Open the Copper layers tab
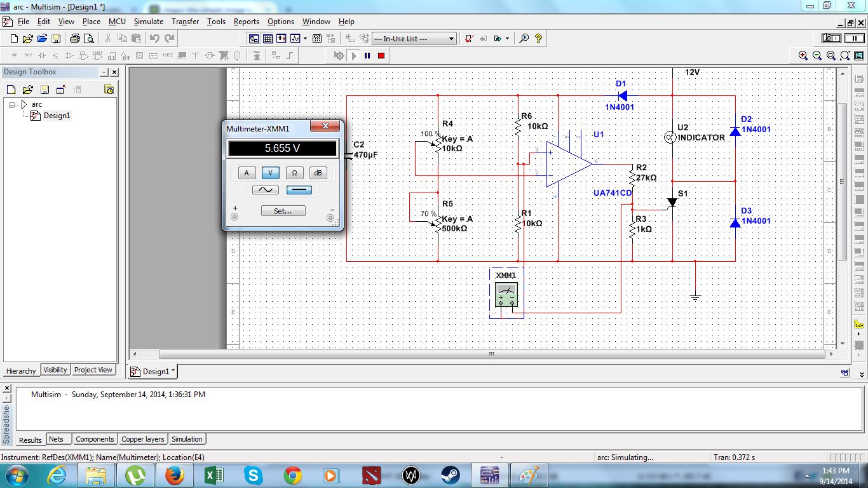The width and height of the screenshot is (868, 488). 143,439
